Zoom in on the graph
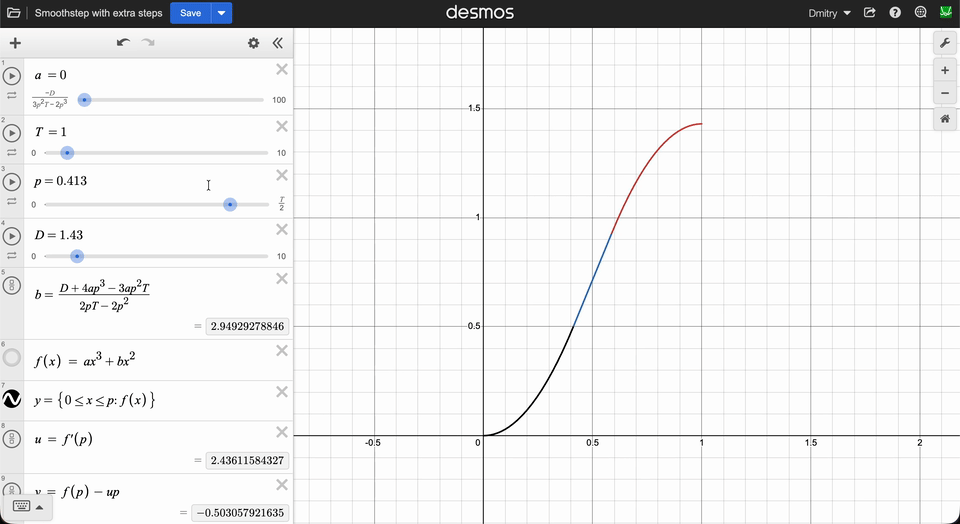The image size is (960, 524). pos(945,70)
